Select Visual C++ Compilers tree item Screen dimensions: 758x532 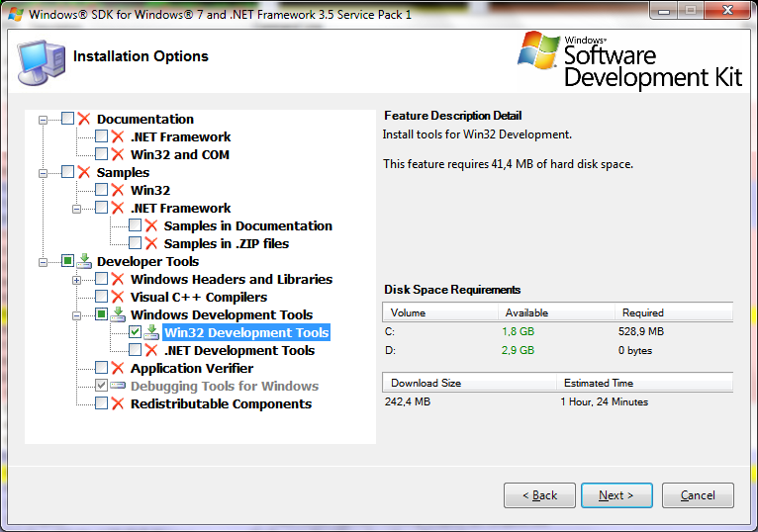point(199,298)
